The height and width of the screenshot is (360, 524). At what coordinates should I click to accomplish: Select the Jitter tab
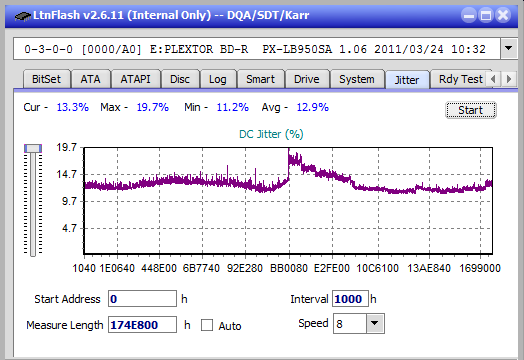pos(407,80)
